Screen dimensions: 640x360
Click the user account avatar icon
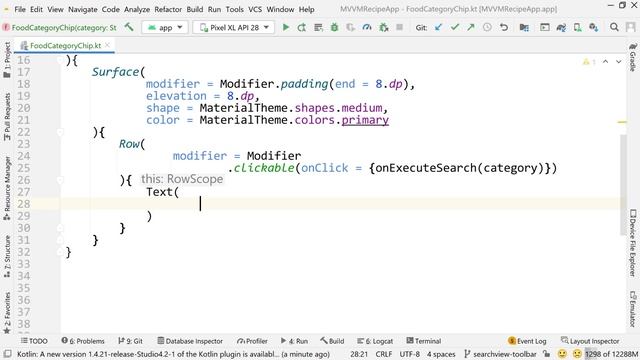pyautogui.click(x=630, y=27)
